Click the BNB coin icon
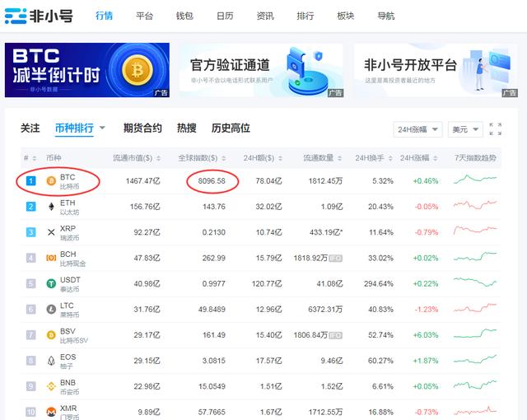 pyautogui.click(x=51, y=386)
